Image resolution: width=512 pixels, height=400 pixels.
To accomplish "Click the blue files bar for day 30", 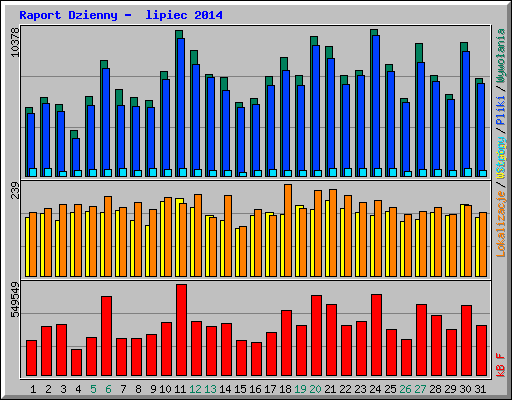I will click(466, 114).
